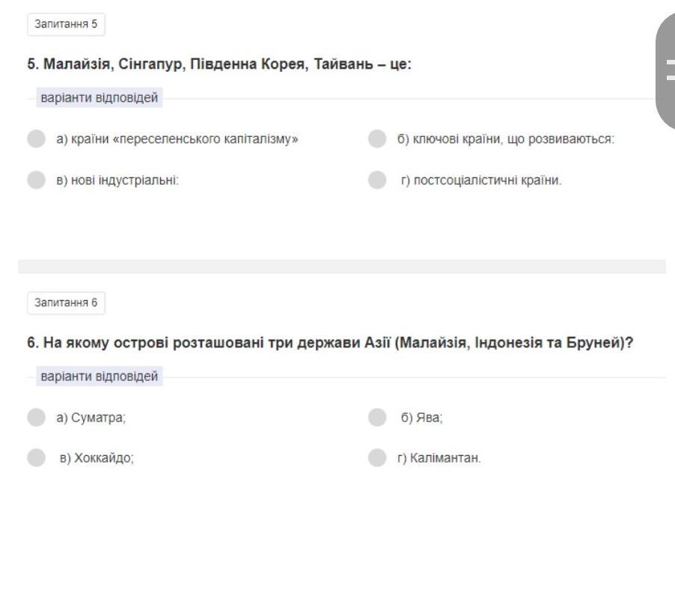
Task: Open the side menu hamburger icon
Action: pos(670,70)
